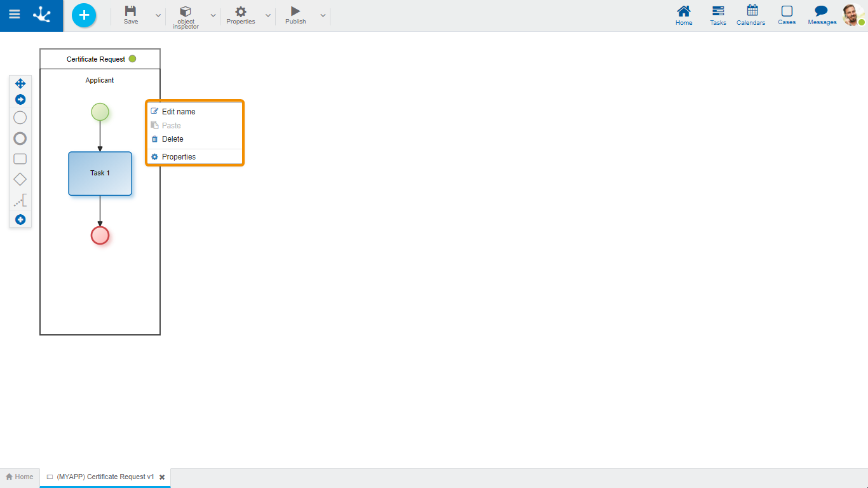Expand the object inspector dropdown arrow
The image size is (868, 488).
213,15
